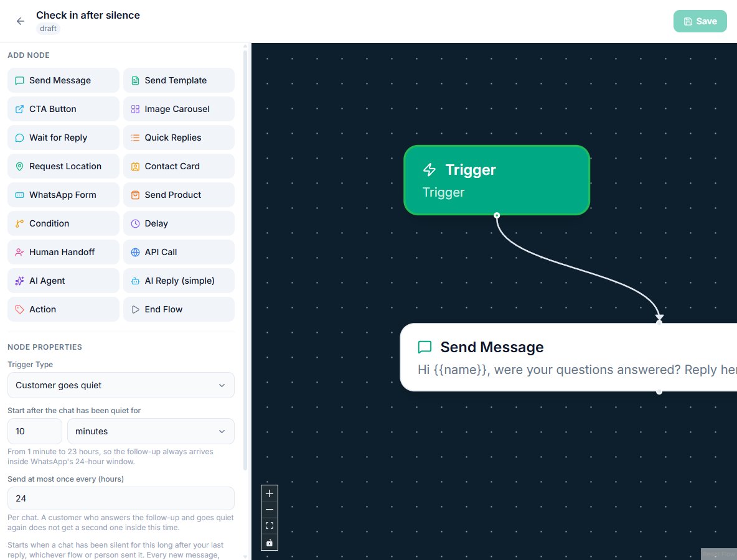Add a Delay node

[x=179, y=223]
